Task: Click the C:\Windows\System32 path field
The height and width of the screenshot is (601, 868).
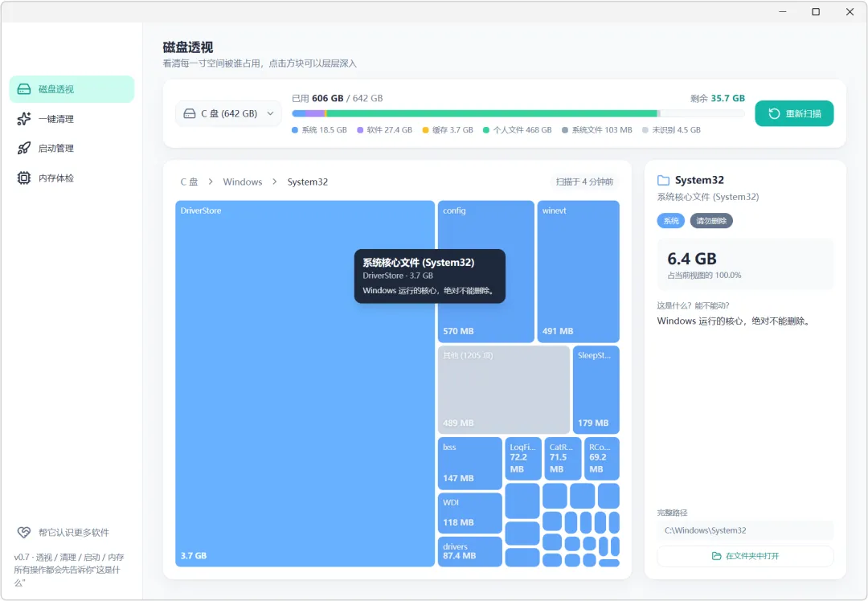Action: [745, 530]
